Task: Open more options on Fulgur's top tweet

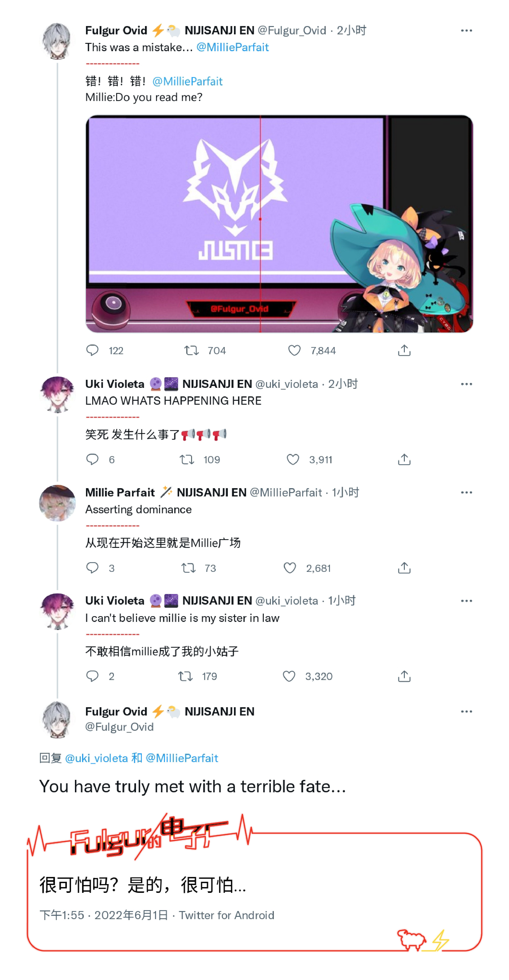Action: (466, 30)
